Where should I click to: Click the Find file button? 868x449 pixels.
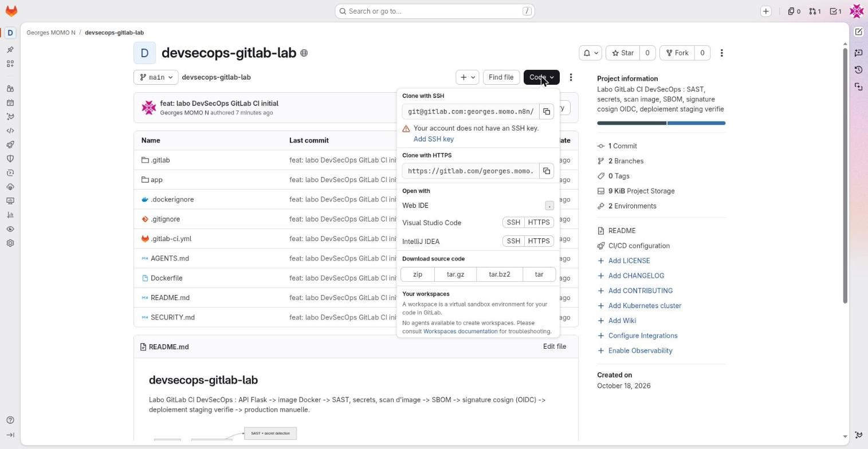501,77
